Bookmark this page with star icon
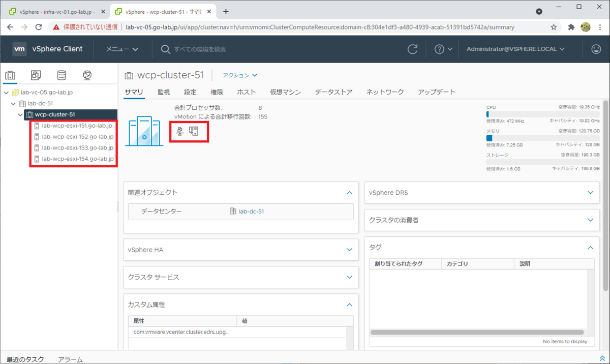This screenshot has height=364, width=610. click(554, 27)
